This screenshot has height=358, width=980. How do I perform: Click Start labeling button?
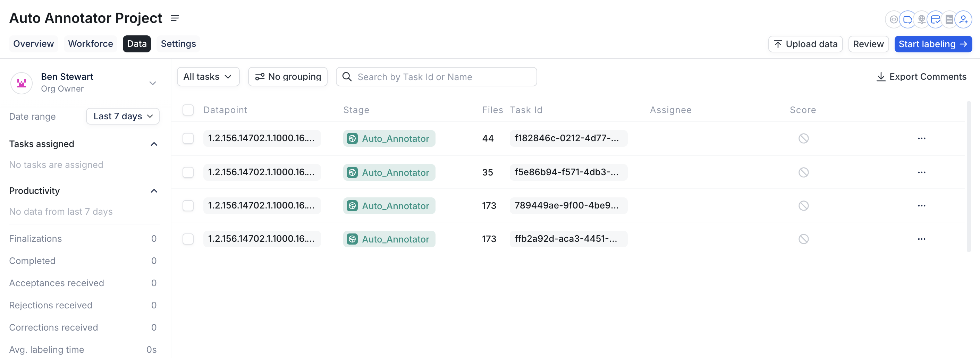(x=933, y=44)
